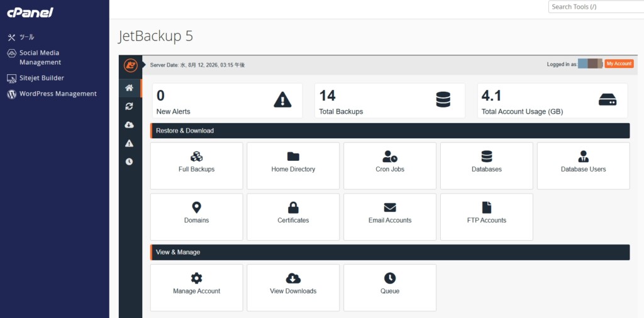The width and height of the screenshot is (644, 318).
Task: Select the alerts triangle icon in JetBackup sidebar
Action: (130, 143)
